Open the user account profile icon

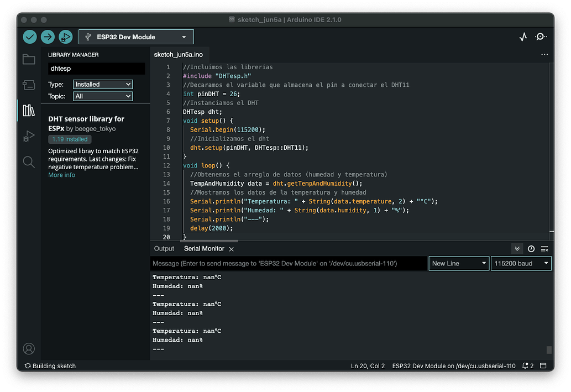click(x=29, y=349)
